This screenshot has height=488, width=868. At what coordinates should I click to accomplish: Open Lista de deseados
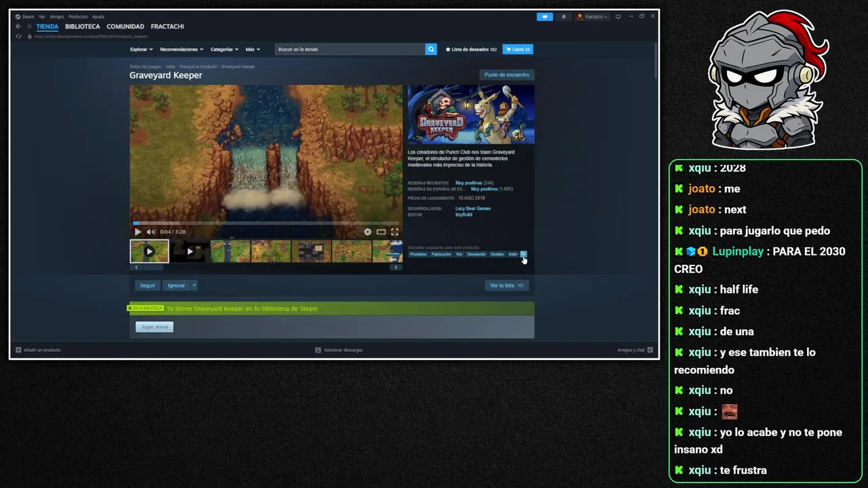tap(471, 49)
